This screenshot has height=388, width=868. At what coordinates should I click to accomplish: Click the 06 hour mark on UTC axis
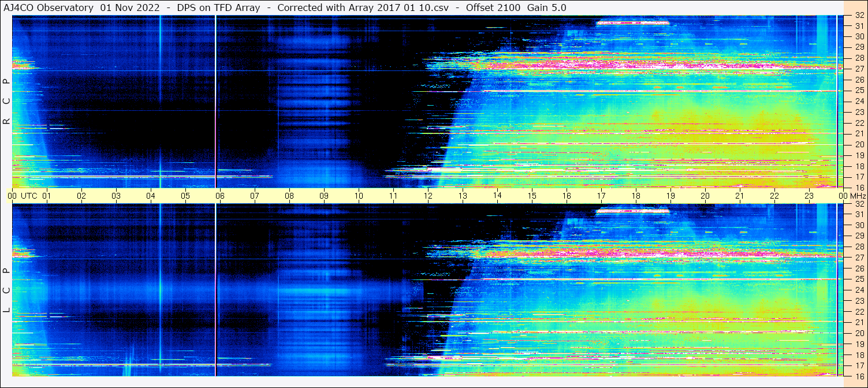point(220,196)
